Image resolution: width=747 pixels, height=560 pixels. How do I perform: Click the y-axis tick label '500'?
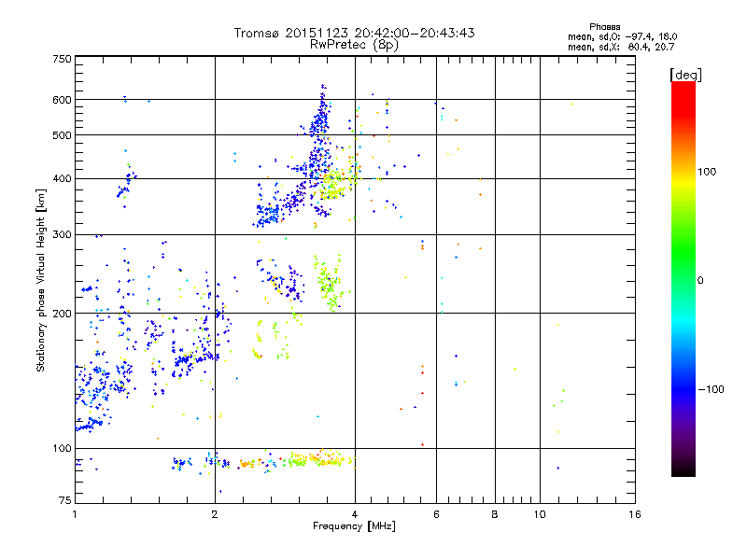coord(62,135)
